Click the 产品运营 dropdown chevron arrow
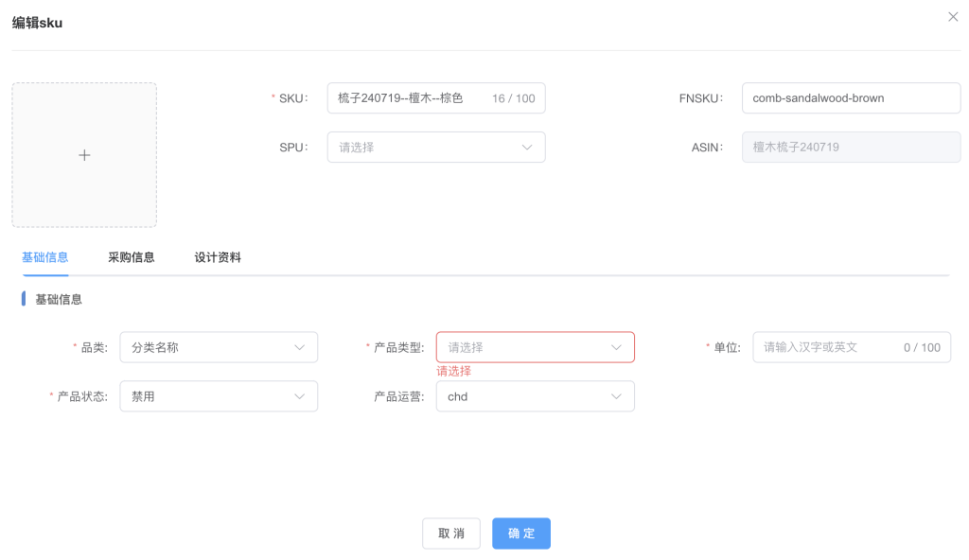This screenshot has height=560, width=969. click(616, 396)
